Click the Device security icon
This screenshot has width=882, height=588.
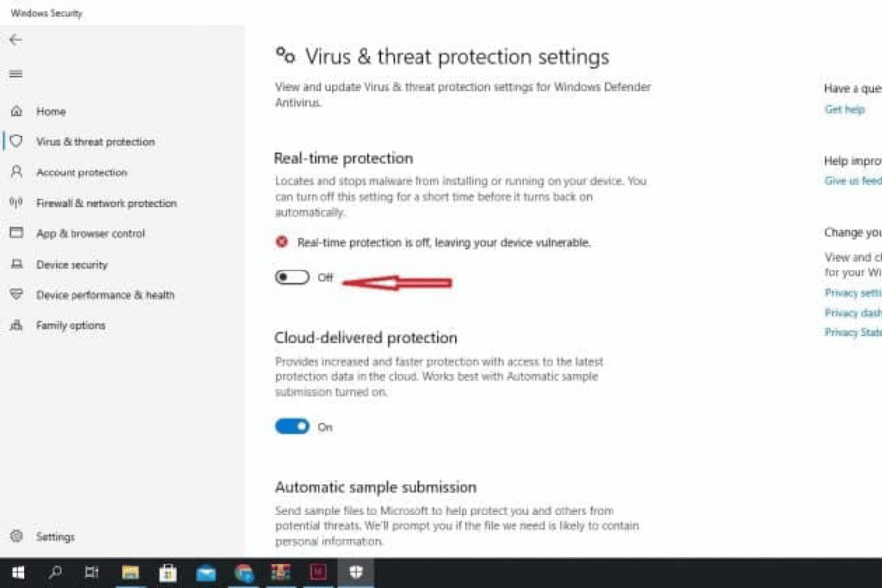(x=16, y=265)
